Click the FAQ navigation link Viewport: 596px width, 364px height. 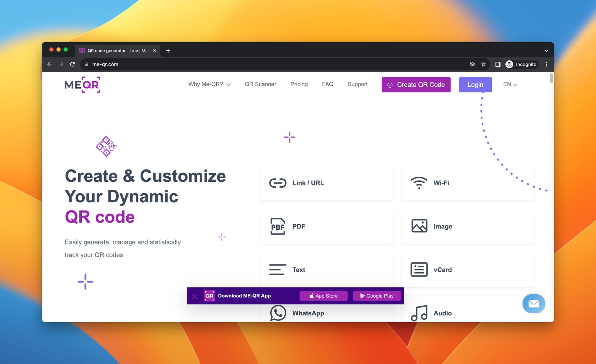point(328,84)
